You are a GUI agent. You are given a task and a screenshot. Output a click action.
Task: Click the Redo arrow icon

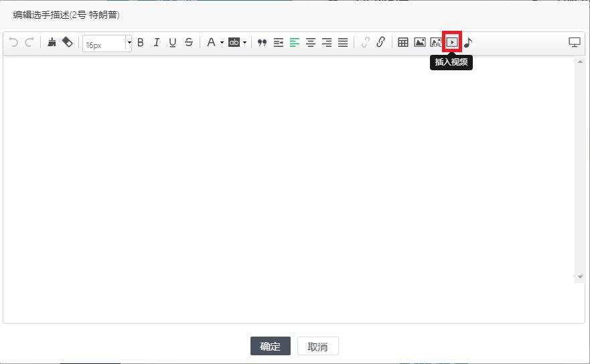[x=29, y=42]
